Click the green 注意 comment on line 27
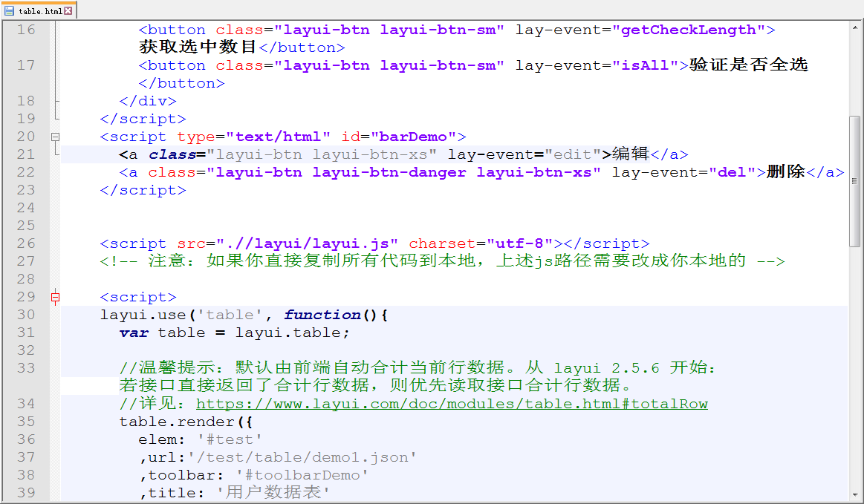The image size is (864, 504). click(x=442, y=261)
